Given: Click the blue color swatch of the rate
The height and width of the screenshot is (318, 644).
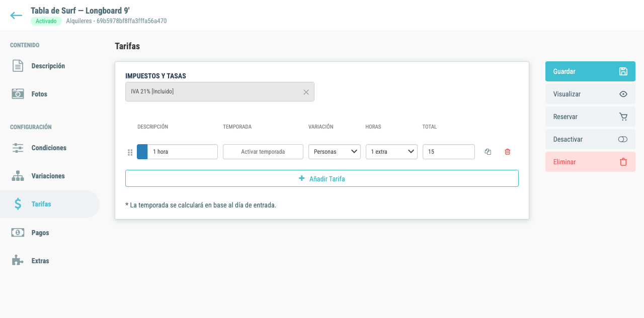Looking at the screenshot, I should click(142, 152).
